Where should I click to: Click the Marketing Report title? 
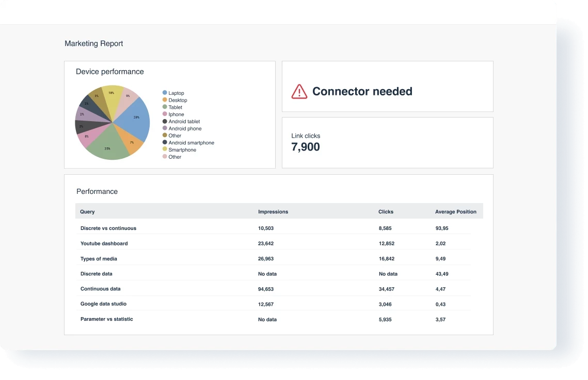94,44
